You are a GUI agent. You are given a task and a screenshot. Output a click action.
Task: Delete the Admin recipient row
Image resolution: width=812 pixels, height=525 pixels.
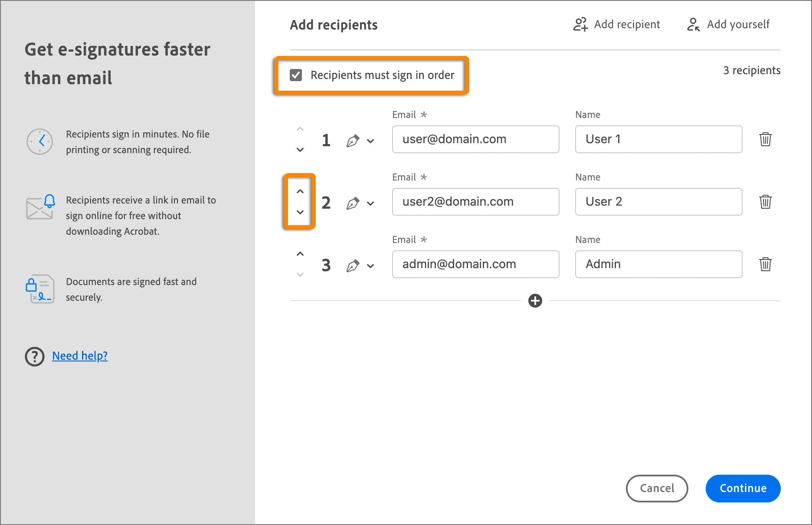tap(765, 264)
